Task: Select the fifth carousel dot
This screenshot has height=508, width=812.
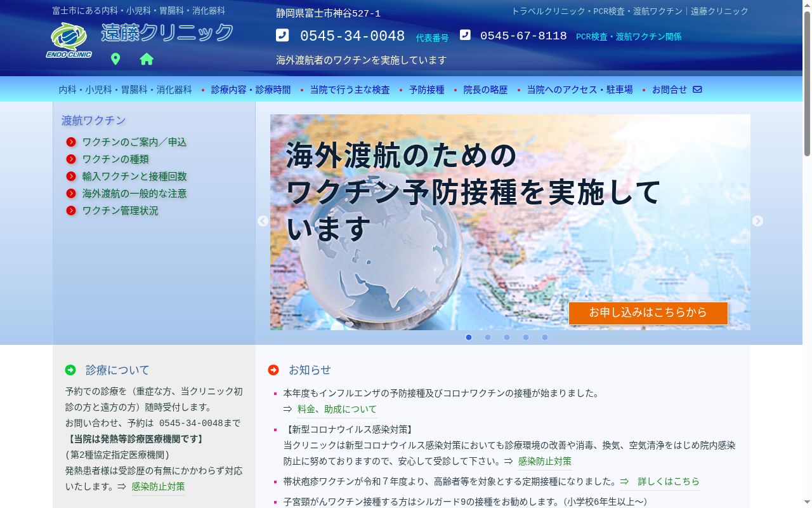Action: [x=545, y=337]
